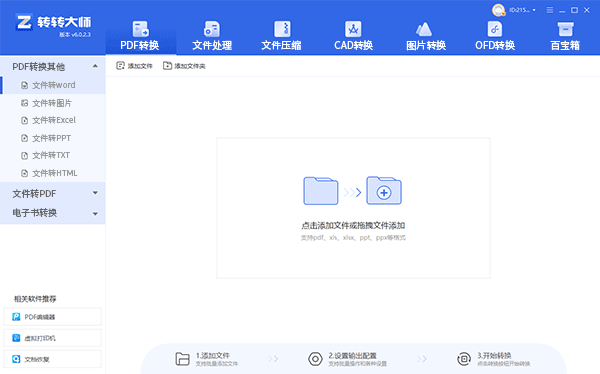Click the 转转大师 Z logo icon
600x374 pixels.
(x=24, y=22)
